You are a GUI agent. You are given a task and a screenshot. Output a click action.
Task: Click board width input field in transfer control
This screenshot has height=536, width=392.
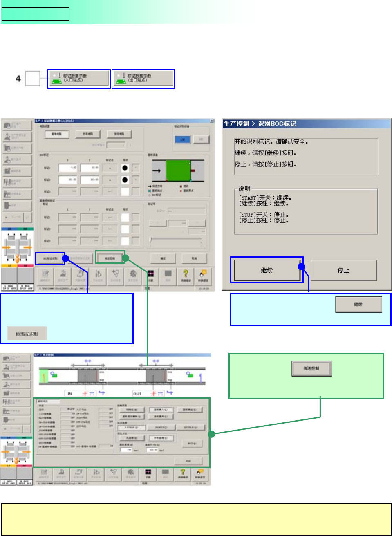click(x=126, y=450)
